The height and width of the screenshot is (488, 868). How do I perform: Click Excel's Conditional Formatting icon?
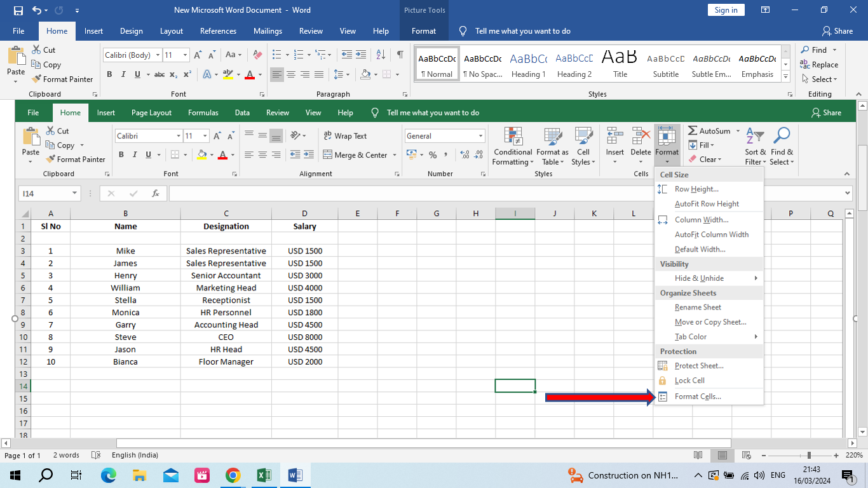513,136
